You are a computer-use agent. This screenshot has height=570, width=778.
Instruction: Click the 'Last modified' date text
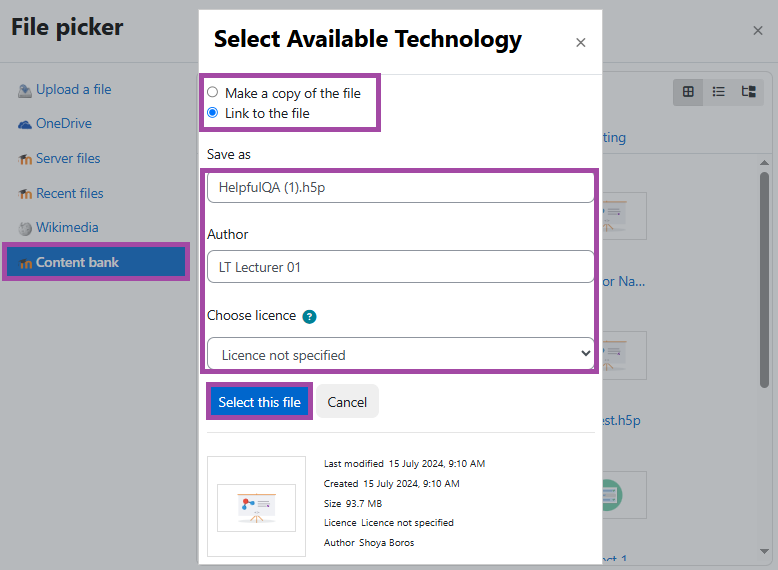[x=404, y=464]
